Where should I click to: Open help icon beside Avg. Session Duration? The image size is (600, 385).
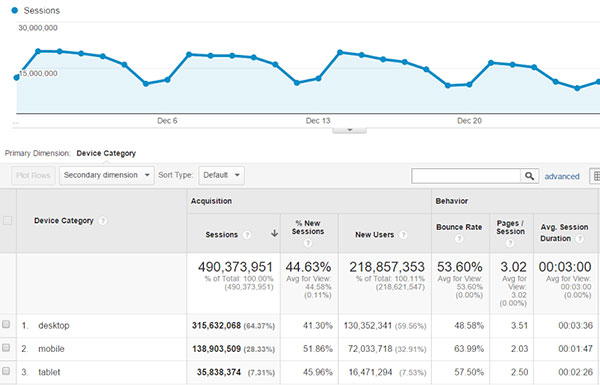(x=580, y=239)
